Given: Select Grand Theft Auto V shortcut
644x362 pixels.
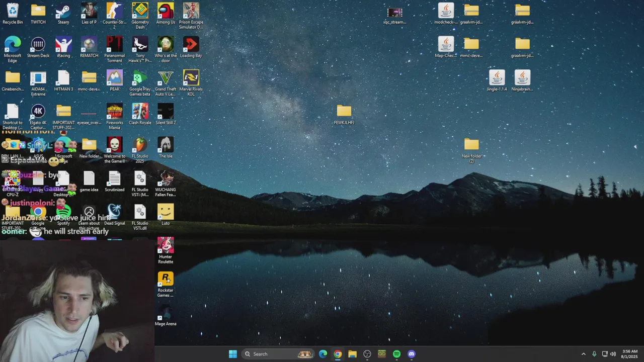Looking at the screenshot, I should pyautogui.click(x=166, y=83).
